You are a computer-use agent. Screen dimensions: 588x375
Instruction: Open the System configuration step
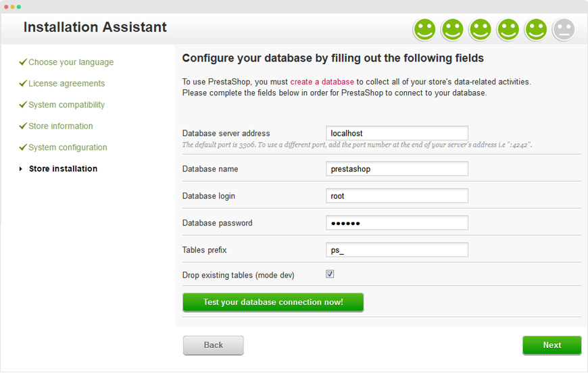coord(68,147)
